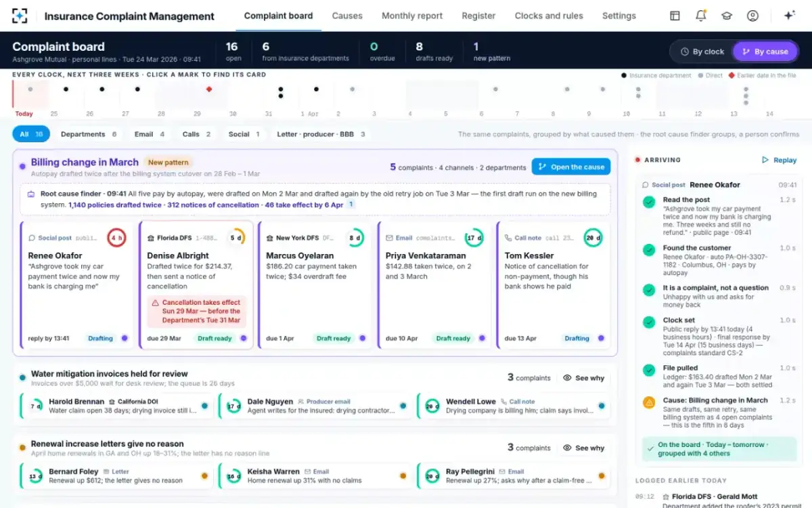
Task: Click the black mark above date 25 on timeline
Action: 66,89
